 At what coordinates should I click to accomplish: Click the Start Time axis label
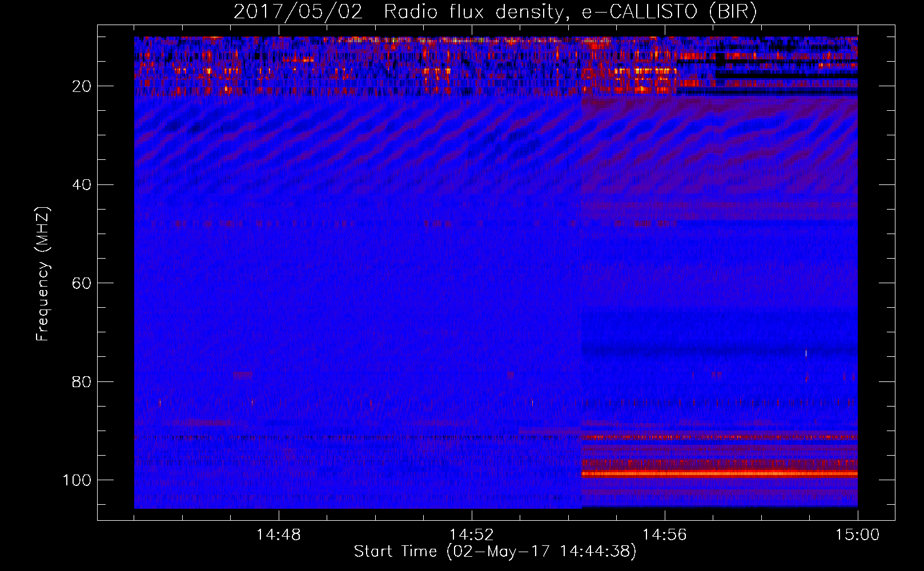495,552
